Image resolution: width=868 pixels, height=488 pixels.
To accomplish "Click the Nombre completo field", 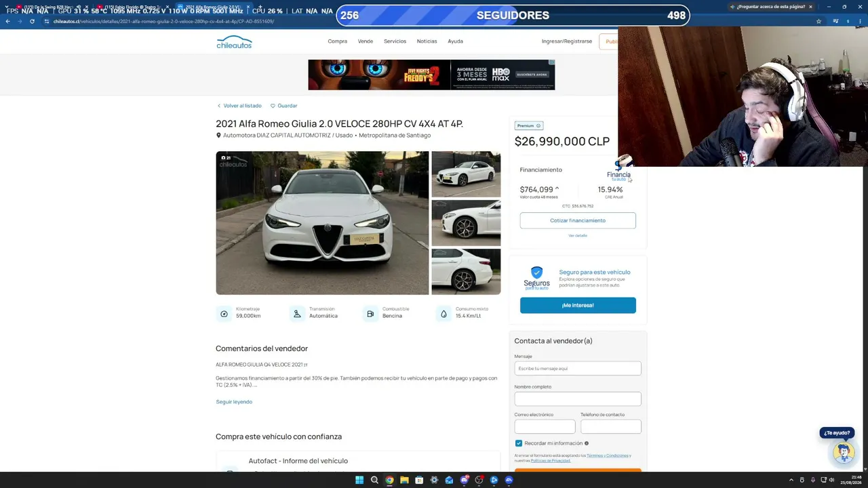I will point(578,399).
